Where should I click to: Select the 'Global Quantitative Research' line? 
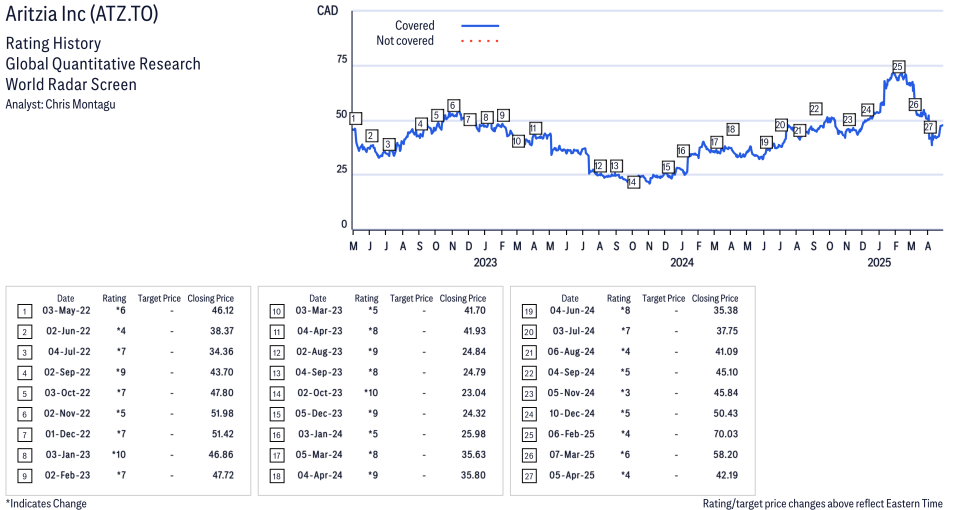(103, 64)
